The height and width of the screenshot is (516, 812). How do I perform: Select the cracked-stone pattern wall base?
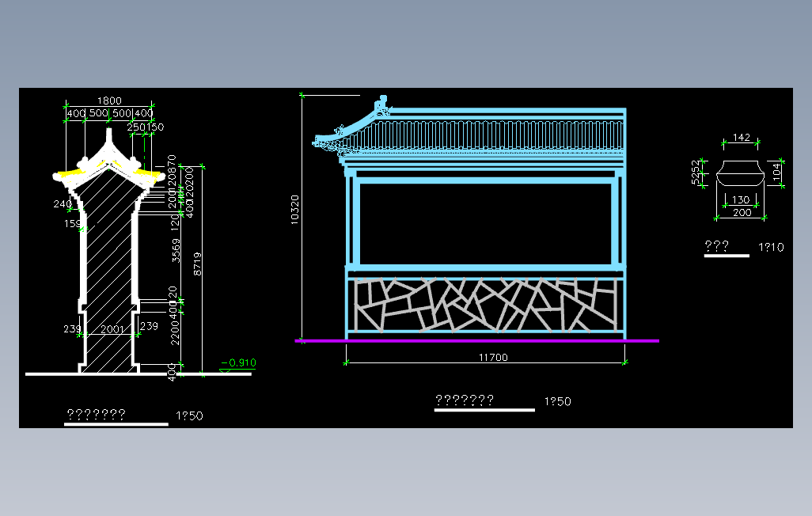point(486,305)
